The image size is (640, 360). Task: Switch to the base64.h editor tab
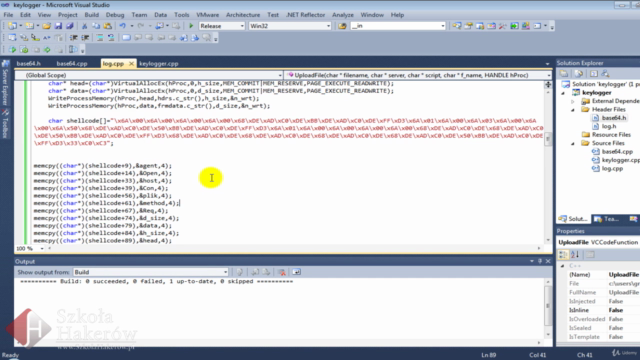pos(29,64)
